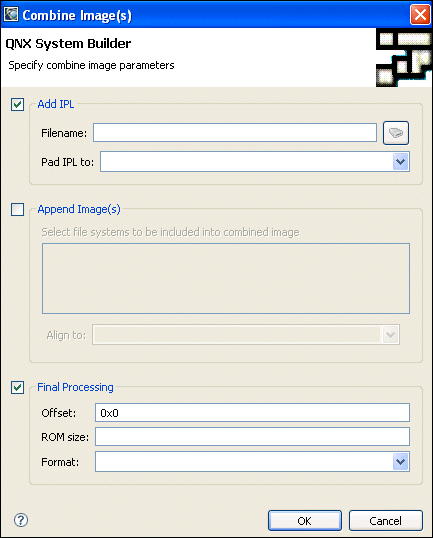The height and width of the screenshot is (538, 433).
Task: Focus the IPL Filename text field
Action: pyautogui.click(x=235, y=132)
